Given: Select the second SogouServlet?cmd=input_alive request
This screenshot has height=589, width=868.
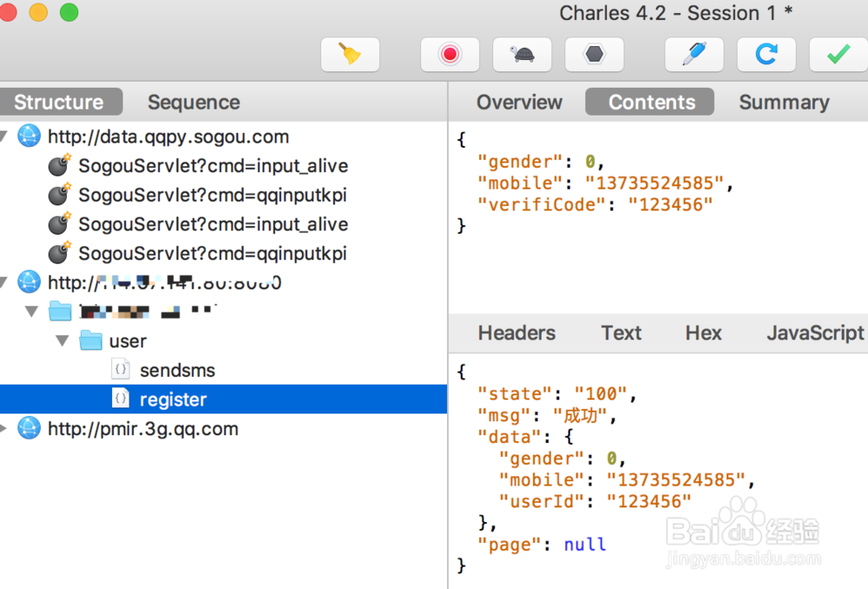Looking at the screenshot, I should (x=214, y=224).
